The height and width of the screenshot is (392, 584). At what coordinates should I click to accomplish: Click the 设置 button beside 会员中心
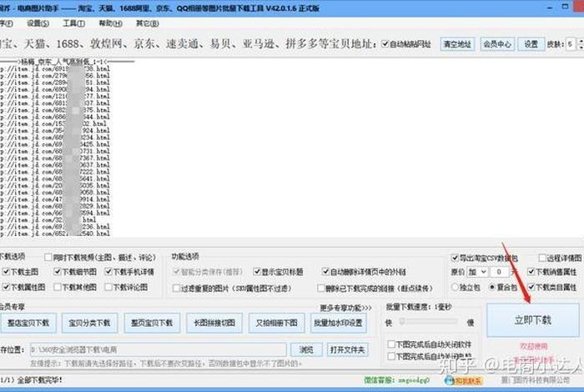[531, 44]
